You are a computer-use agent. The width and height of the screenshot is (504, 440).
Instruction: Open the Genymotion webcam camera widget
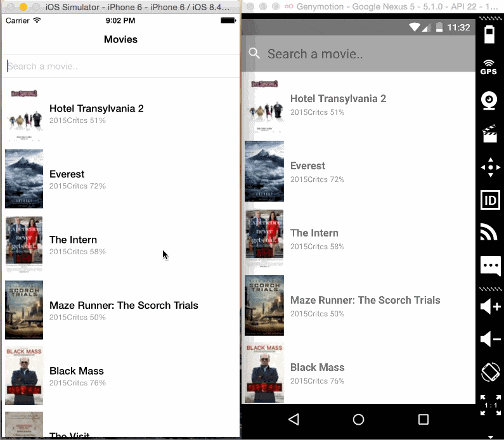pyautogui.click(x=489, y=101)
